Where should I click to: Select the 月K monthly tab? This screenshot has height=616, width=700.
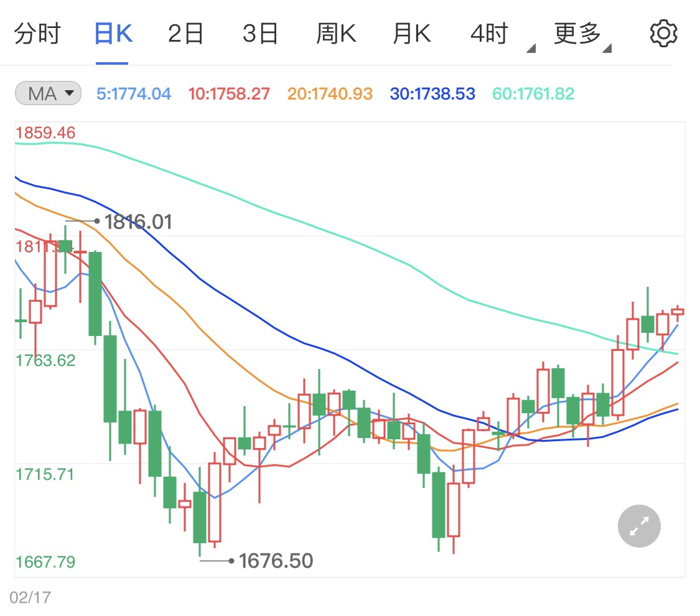click(x=412, y=34)
